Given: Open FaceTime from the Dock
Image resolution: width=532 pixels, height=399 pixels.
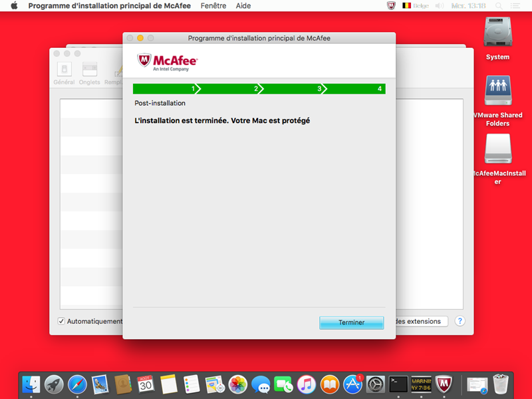Looking at the screenshot, I should 284,384.
